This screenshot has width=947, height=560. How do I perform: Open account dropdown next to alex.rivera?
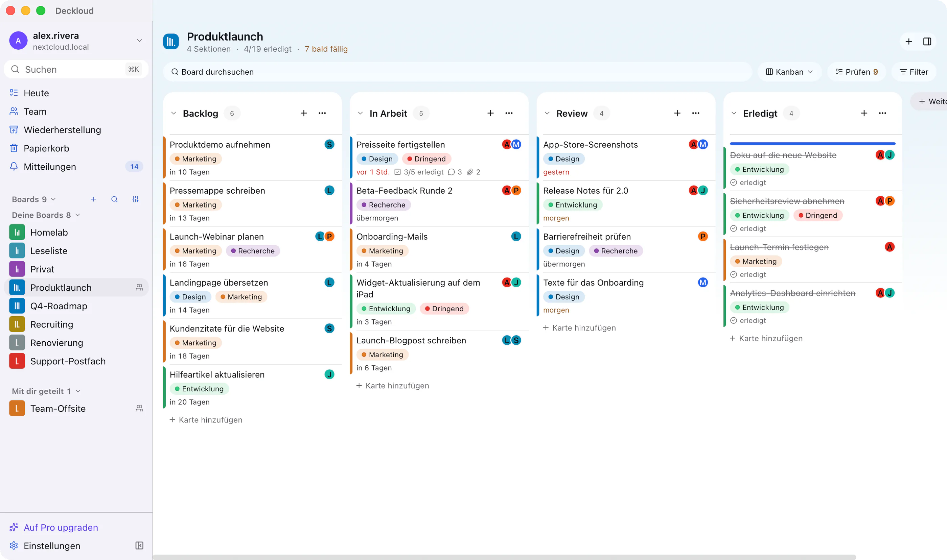point(139,40)
